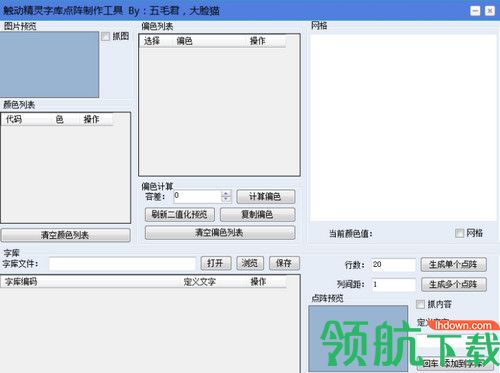Screen dimensions: 500x373
Task: Toggle the 网格 checkbox
Action: click(x=460, y=233)
